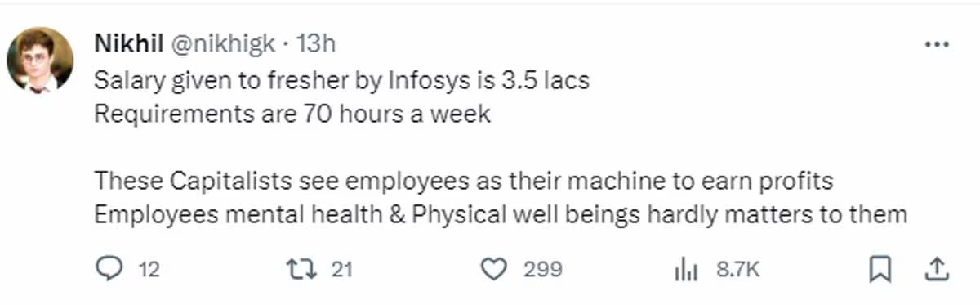Click the 8.7K views count
The height and width of the screenshot is (305, 980).
pyautogui.click(x=738, y=269)
